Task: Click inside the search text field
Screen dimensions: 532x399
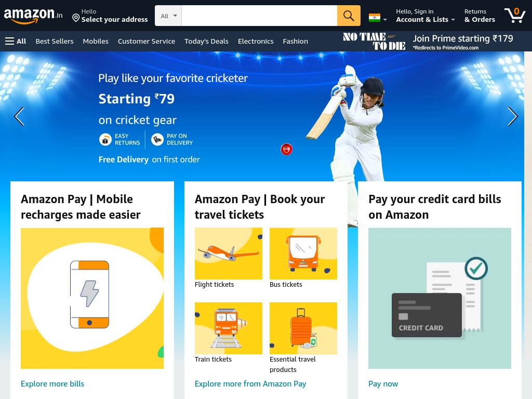Action: point(259,16)
